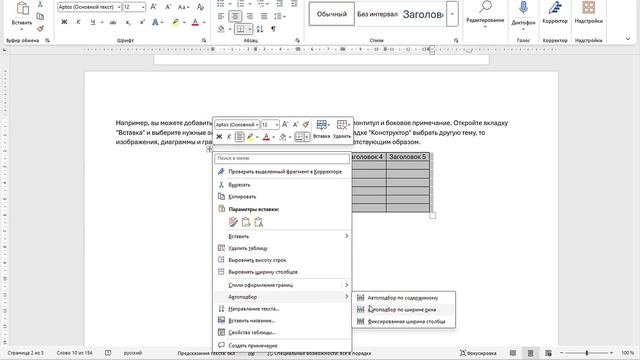
Task: Adjust the zoom slider in the status bar
Action: pyautogui.click(x=587, y=353)
